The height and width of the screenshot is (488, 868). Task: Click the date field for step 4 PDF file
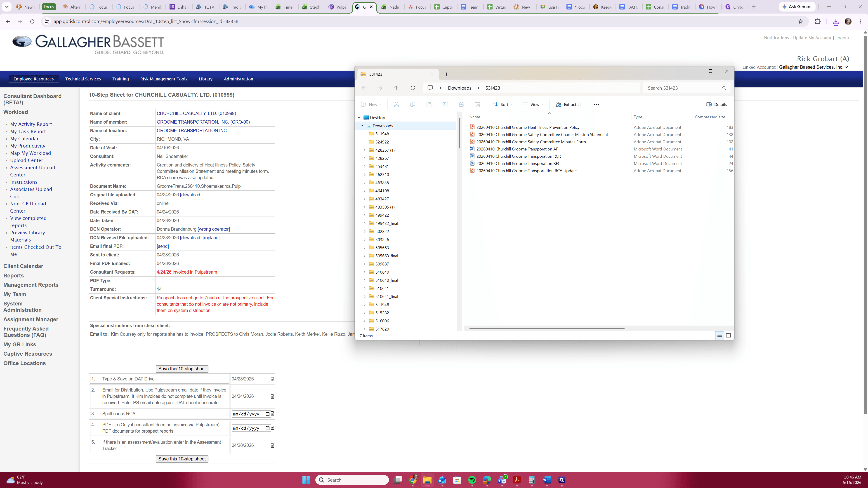click(251, 428)
